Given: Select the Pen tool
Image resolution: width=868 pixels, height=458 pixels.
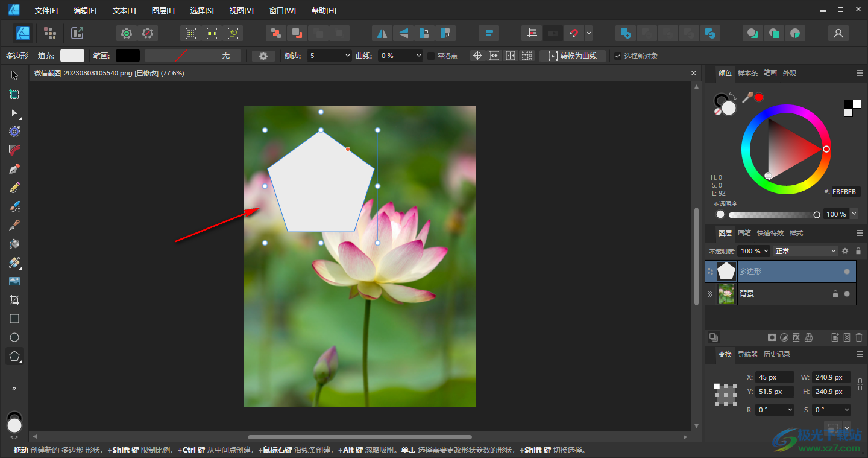Looking at the screenshot, I should (x=14, y=169).
